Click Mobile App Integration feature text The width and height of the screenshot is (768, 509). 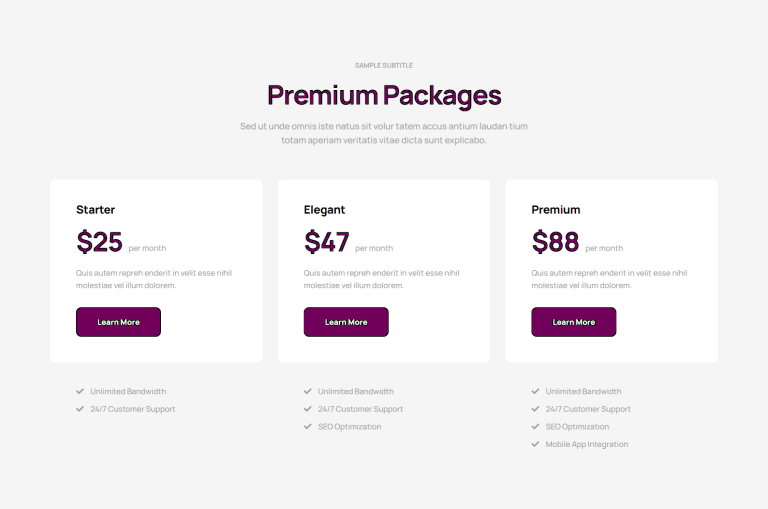click(587, 444)
